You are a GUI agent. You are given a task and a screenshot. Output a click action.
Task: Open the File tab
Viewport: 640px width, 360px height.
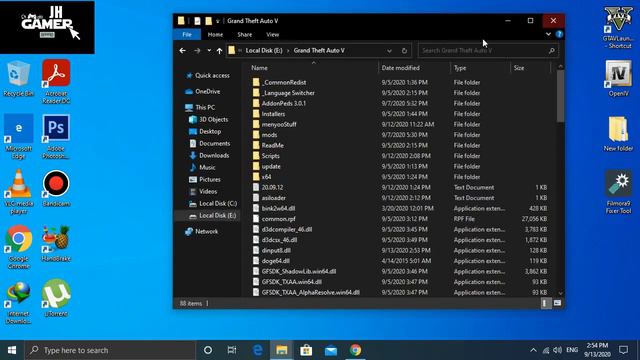click(187, 34)
